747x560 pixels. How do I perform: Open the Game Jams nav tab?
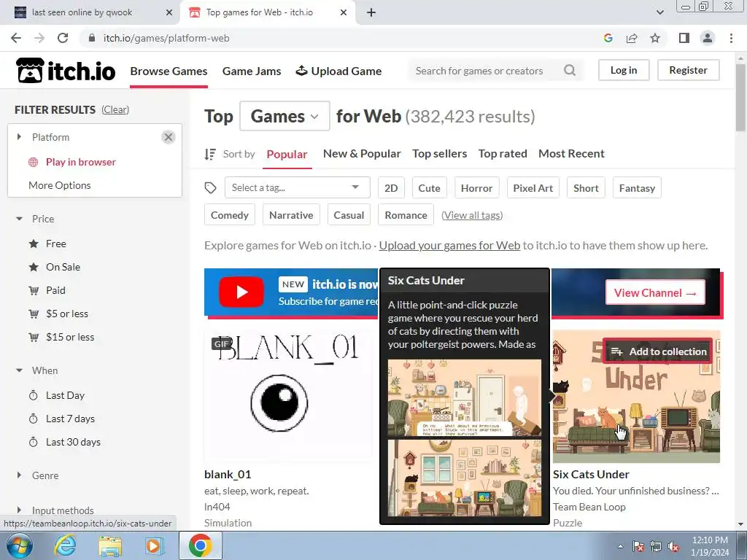tap(252, 71)
